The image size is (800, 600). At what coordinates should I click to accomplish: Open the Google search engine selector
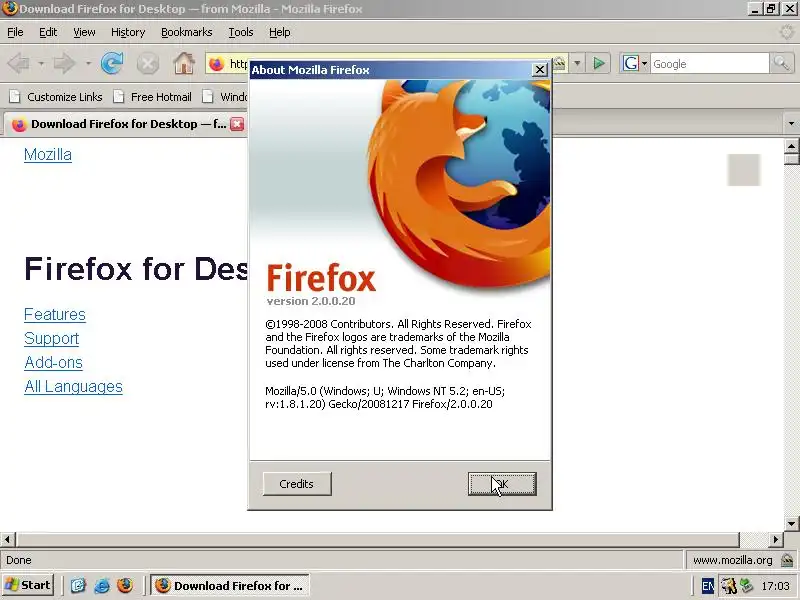(634, 64)
